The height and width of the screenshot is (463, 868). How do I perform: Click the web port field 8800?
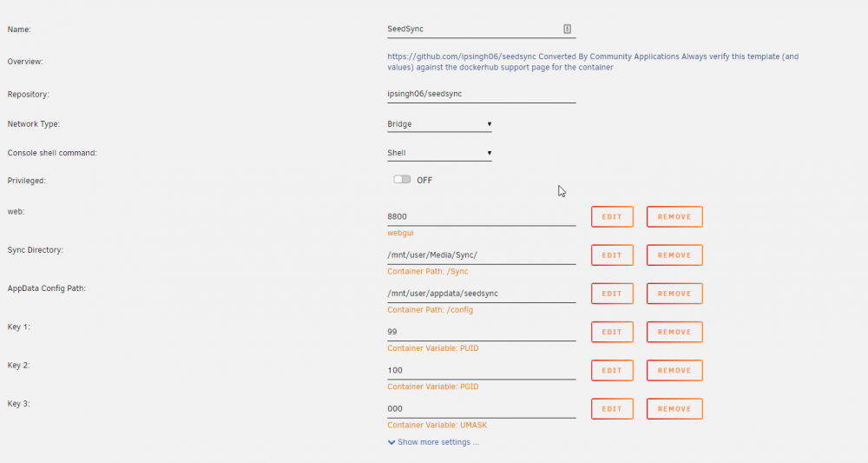(482, 216)
